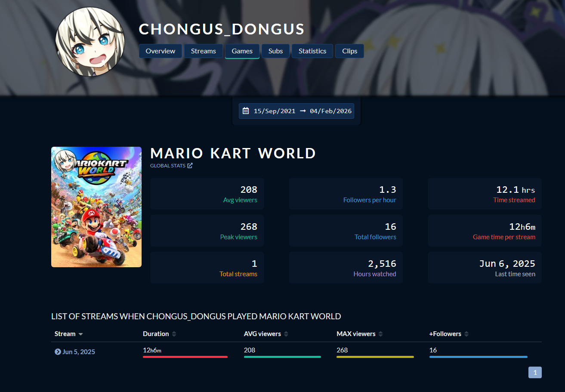
Task: Click the 208 Avg viewers stat card
Action: tap(207, 194)
